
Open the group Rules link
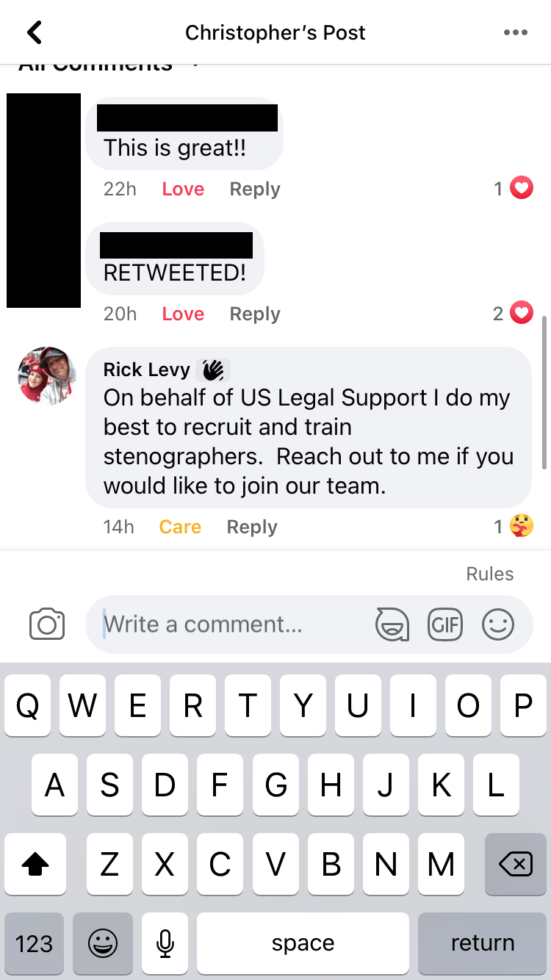490,574
